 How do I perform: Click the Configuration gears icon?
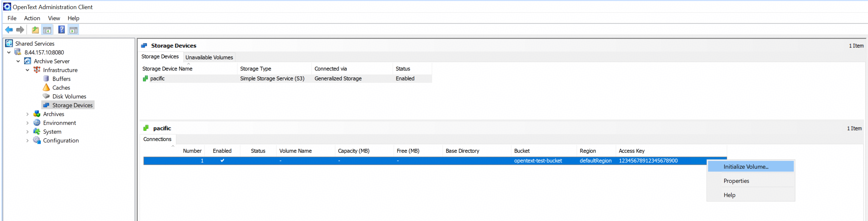[x=37, y=140]
